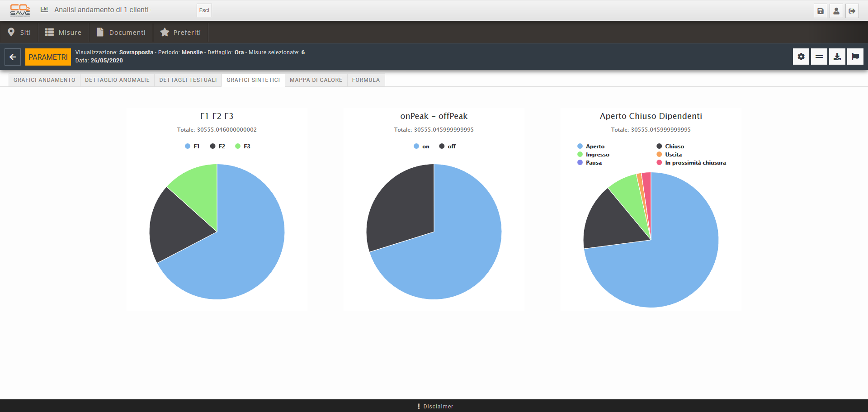Click the settings gear icon
The image size is (868, 412).
click(801, 57)
